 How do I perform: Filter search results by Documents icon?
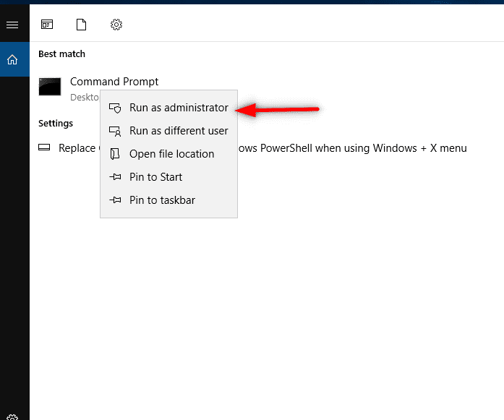pos(81,25)
